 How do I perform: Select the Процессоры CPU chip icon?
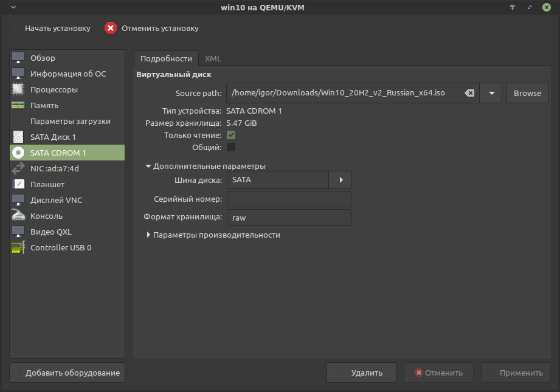[18, 89]
